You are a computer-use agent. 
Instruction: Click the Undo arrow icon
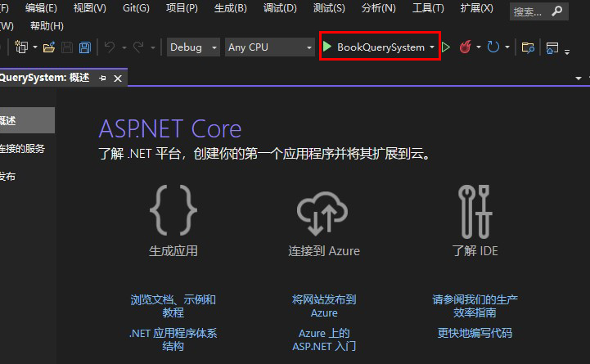point(110,47)
